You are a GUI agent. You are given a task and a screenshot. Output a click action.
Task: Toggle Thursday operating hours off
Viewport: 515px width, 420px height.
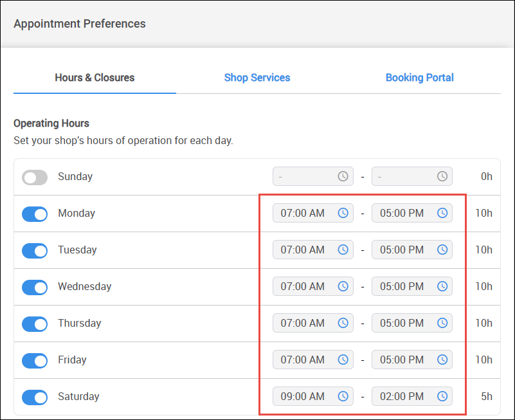pos(35,324)
